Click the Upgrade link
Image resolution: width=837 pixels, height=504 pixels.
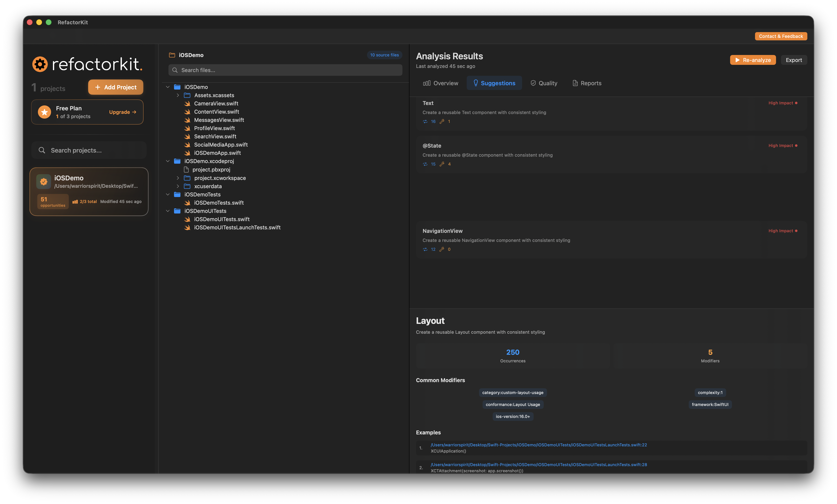(x=123, y=112)
